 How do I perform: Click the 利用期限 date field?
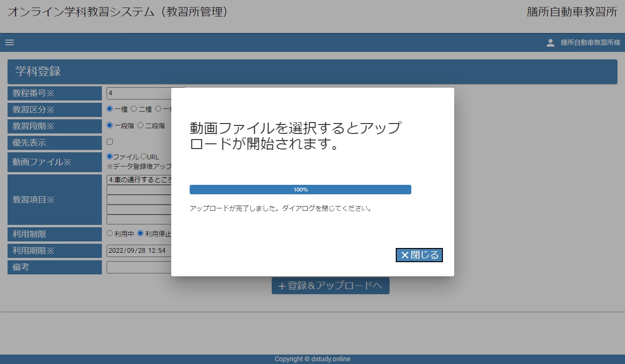(x=139, y=250)
